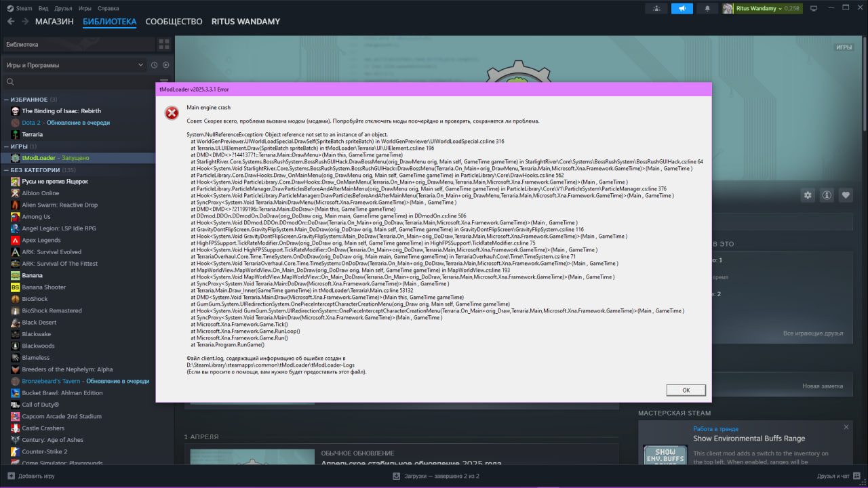The height and width of the screenshot is (488, 868).
Task: Open the Загрузки downloads status bar
Action: point(436,476)
